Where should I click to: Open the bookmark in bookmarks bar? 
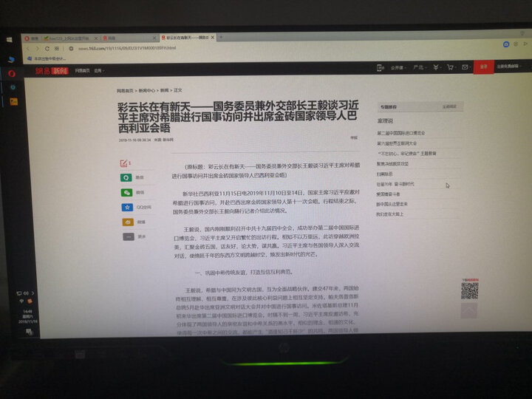47,58
